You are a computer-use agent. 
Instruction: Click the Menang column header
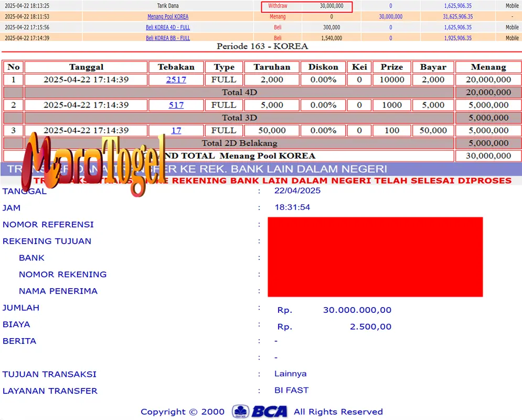pos(488,67)
